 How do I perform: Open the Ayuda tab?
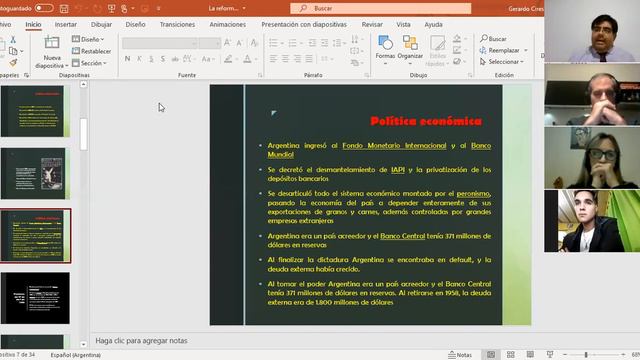click(433, 24)
